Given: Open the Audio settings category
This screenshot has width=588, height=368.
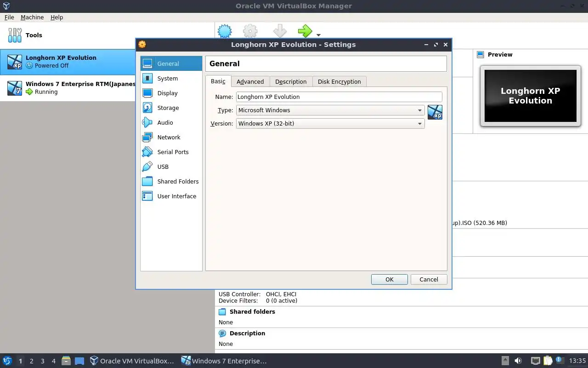Looking at the screenshot, I should (x=171, y=122).
